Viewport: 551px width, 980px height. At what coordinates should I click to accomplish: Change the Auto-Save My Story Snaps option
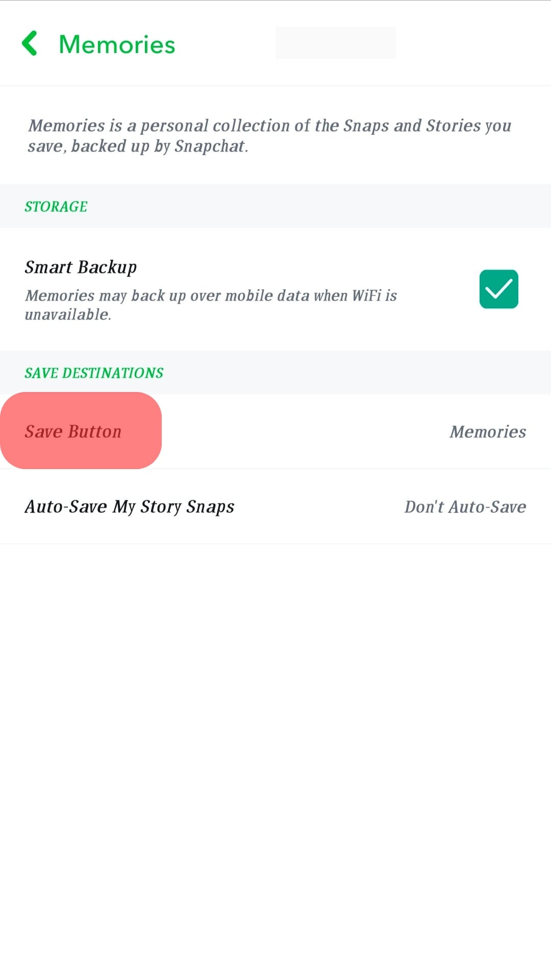275,507
